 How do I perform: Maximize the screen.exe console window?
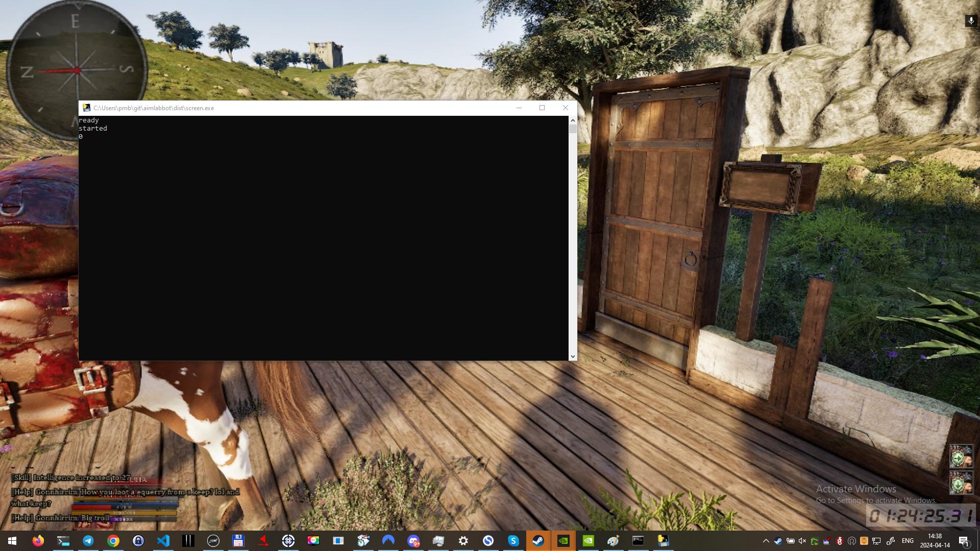542,108
